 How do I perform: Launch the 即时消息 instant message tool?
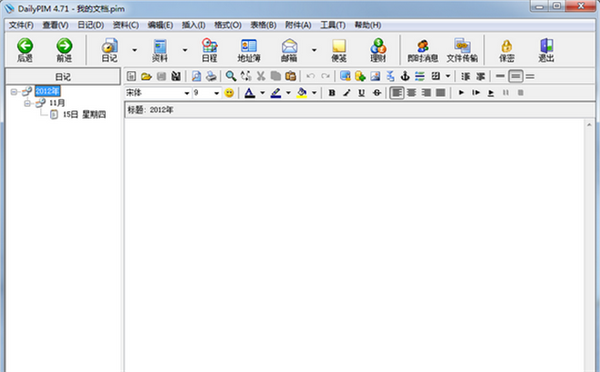coord(422,50)
